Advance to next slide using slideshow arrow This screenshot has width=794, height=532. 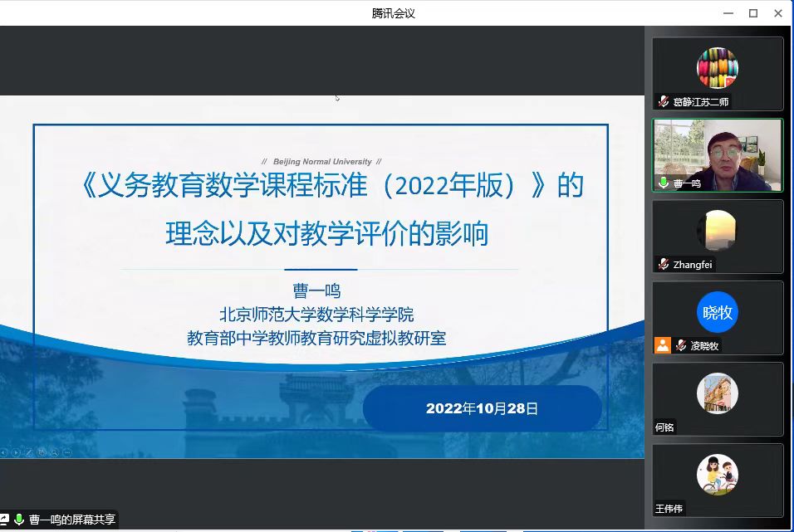(x=16, y=452)
